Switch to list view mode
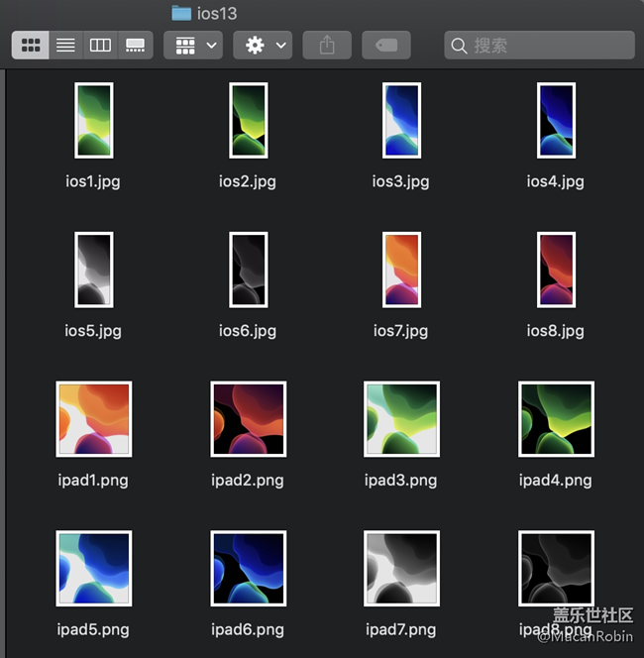 [65, 46]
